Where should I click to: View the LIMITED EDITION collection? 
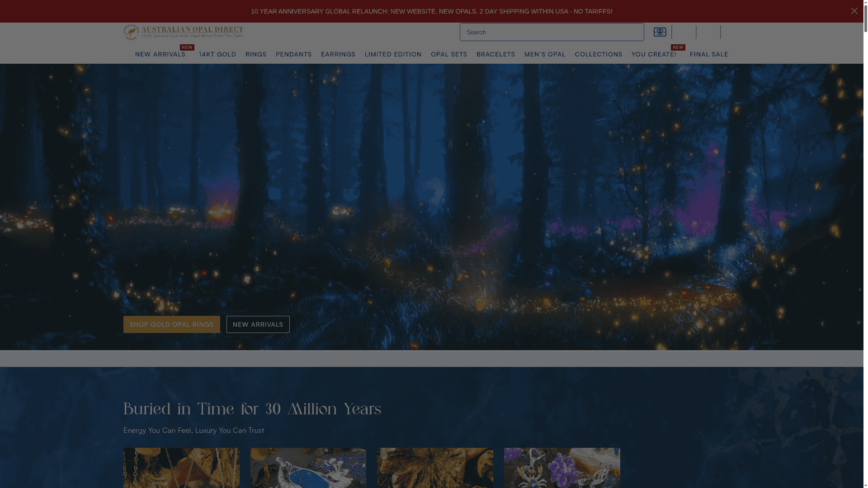393,54
